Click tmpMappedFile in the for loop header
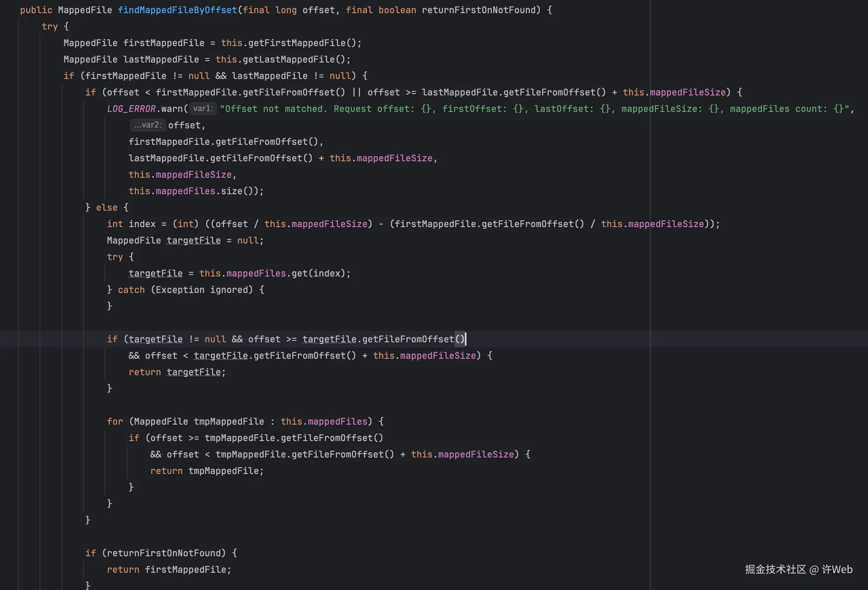 click(229, 421)
